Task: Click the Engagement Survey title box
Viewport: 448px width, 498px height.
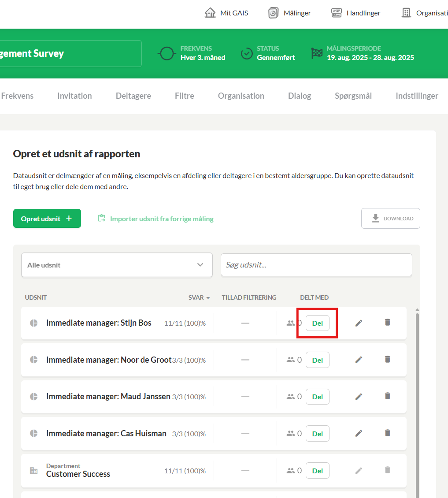Action: (70, 53)
